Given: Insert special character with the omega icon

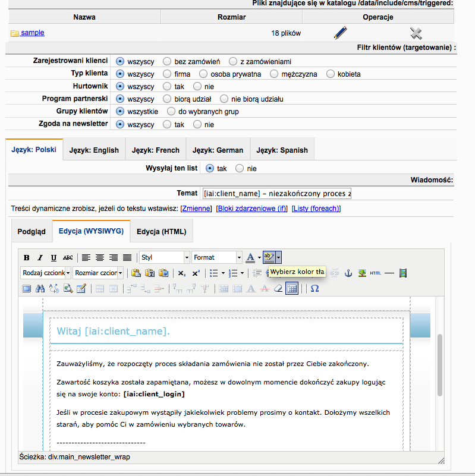Looking at the screenshot, I should (x=314, y=288).
